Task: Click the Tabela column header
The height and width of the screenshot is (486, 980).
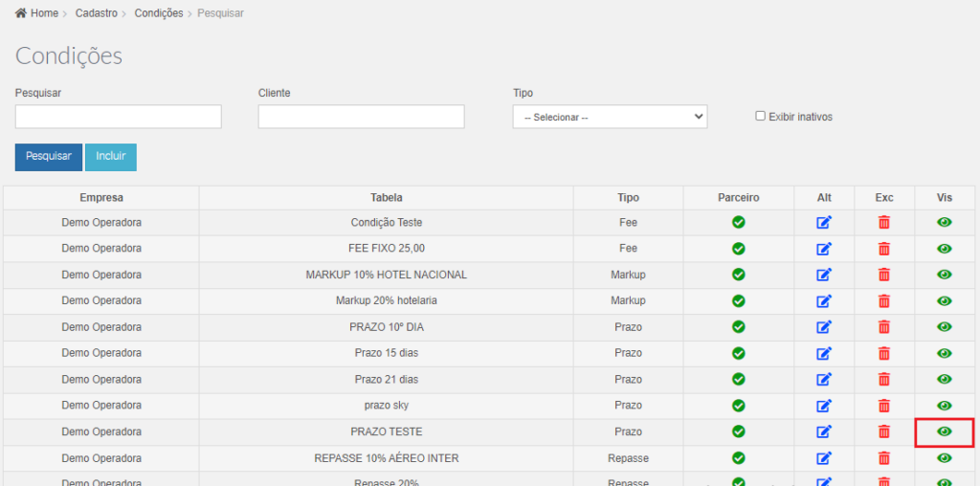Action: coord(387,197)
